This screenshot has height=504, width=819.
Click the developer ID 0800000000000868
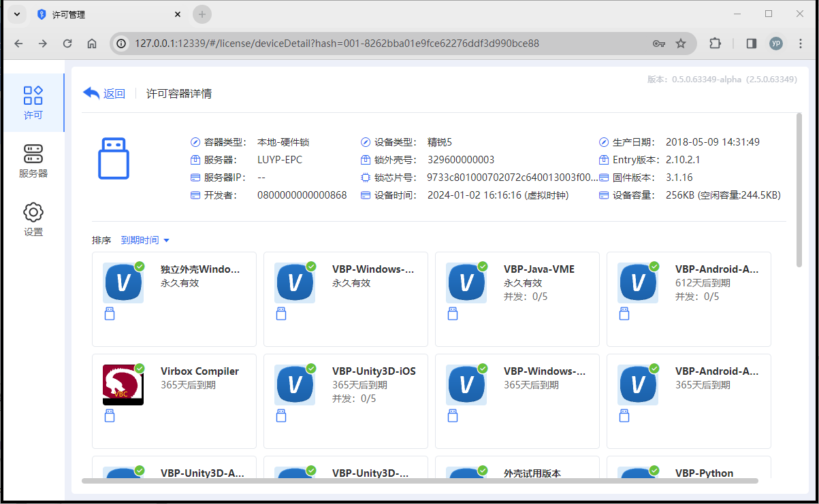pyautogui.click(x=302, y=195)
